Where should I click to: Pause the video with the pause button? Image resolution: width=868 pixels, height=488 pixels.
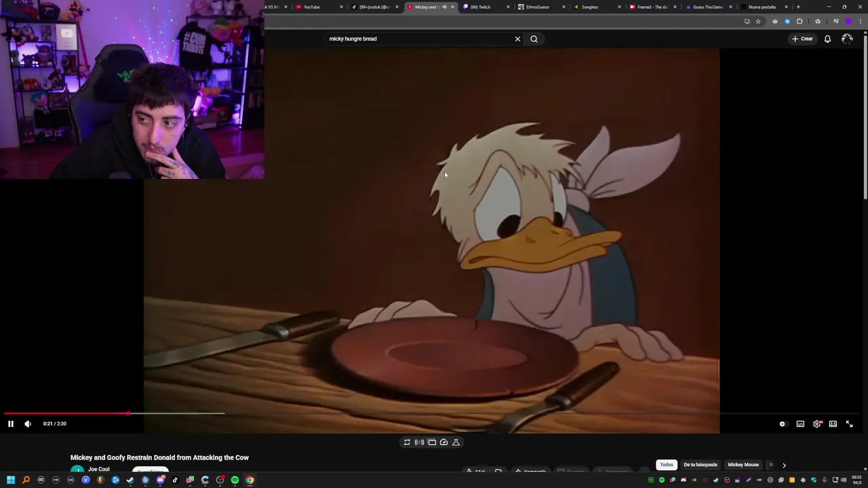[x=11, y=424]
